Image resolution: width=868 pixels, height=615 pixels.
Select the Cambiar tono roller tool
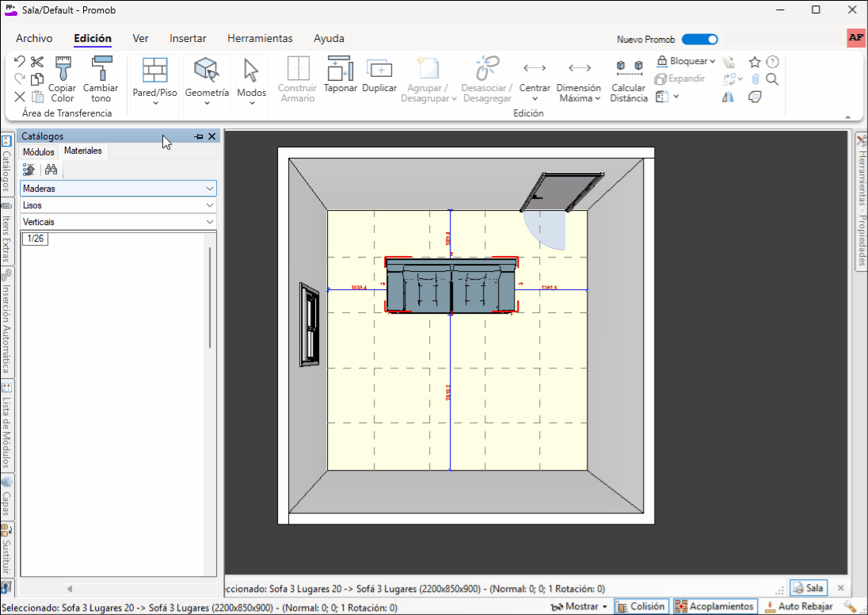point(101,69)
